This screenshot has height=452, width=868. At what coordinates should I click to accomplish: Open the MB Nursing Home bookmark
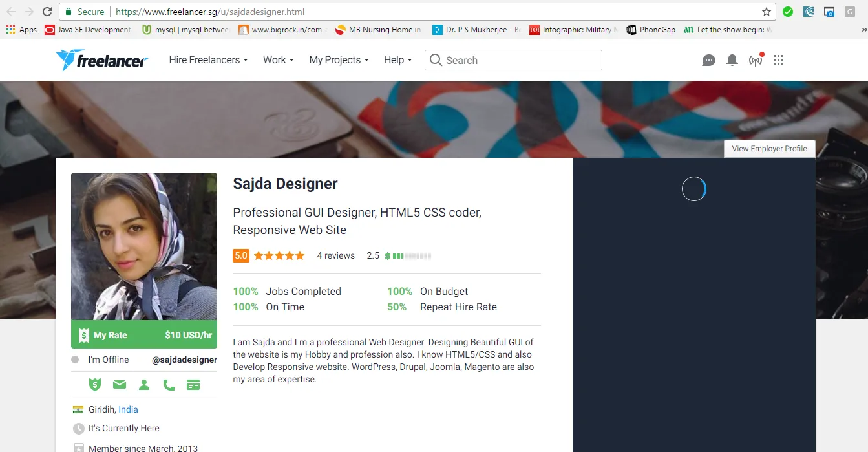click(378, 30)
